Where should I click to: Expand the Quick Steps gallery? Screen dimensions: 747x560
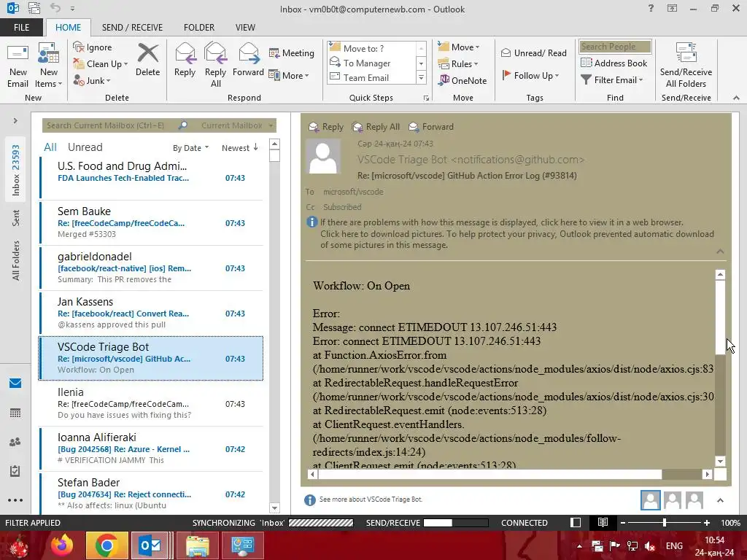coord(421,77)
